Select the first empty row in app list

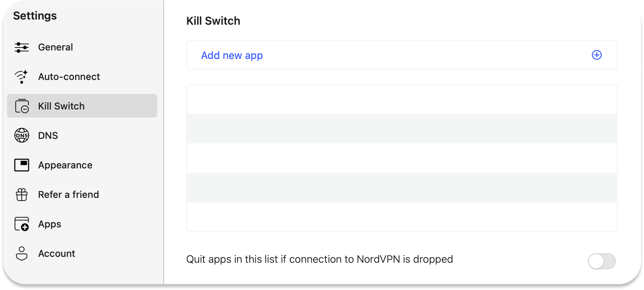tap(401, 99)
